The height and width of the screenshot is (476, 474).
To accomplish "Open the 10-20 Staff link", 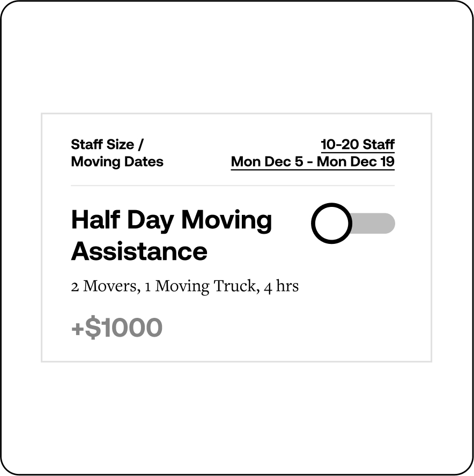I will coord(357,145).
